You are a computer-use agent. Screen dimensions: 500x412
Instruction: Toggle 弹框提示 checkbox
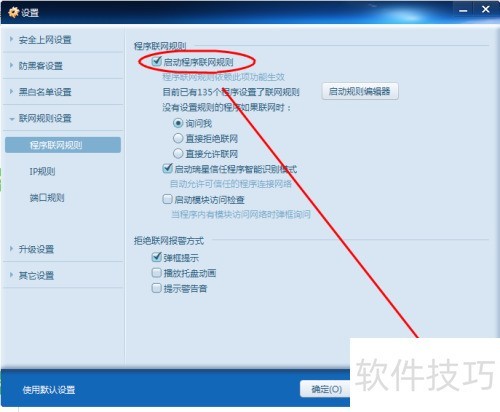coord(156,257)
